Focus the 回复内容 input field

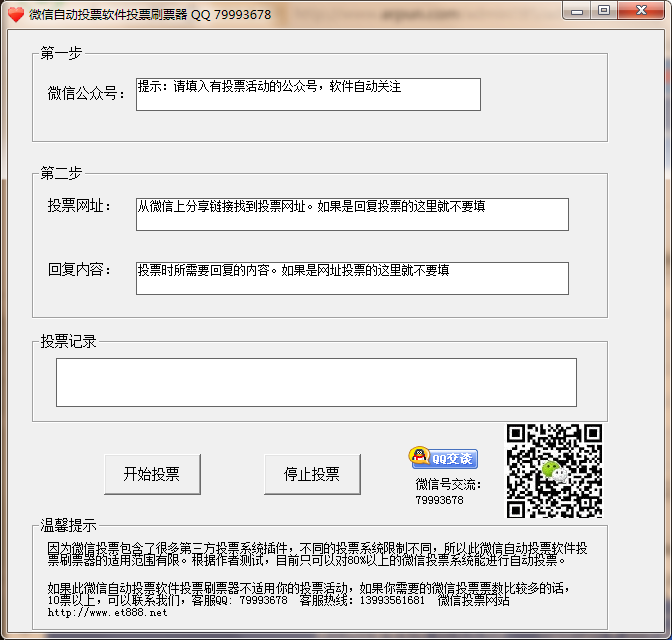click(x=352, y=278)
